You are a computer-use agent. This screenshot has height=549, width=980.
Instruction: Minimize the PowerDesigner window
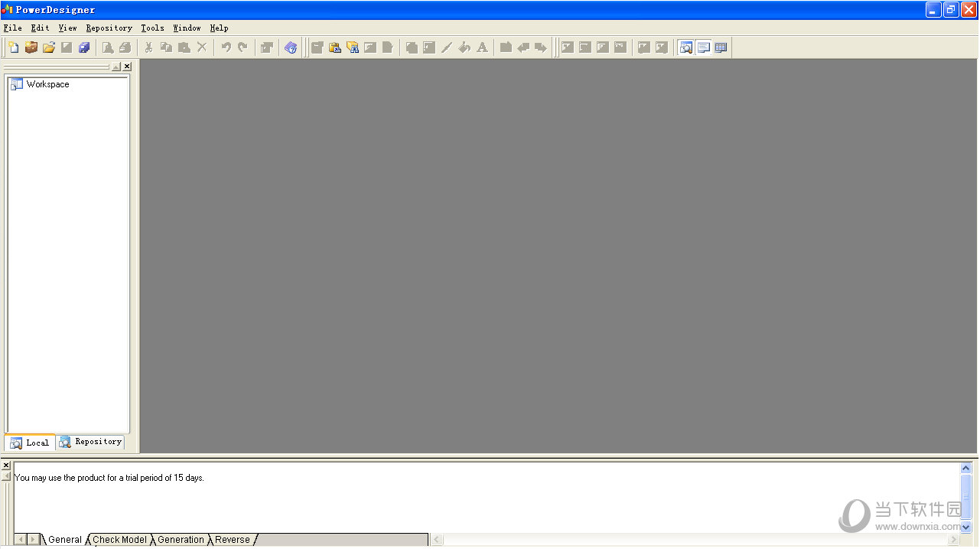[x=933, y=10]
